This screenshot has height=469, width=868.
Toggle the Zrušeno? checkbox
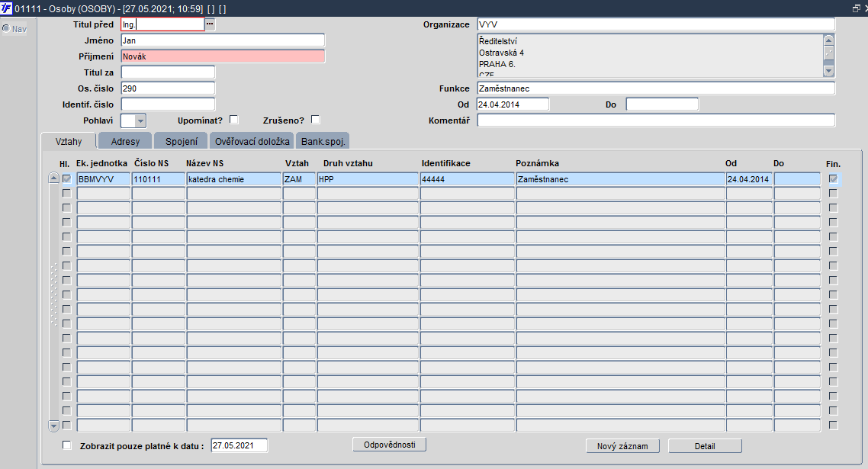pyautogui.click(x=316, y=120)
